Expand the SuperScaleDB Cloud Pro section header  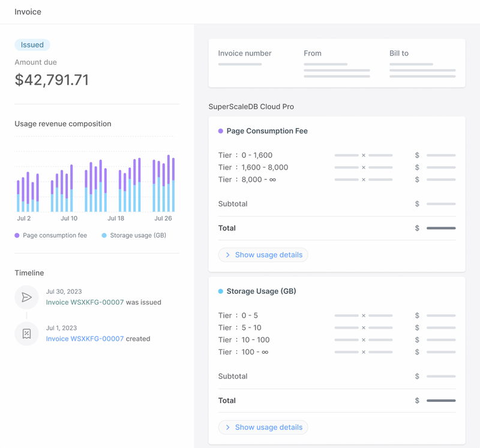click(251, 106)
